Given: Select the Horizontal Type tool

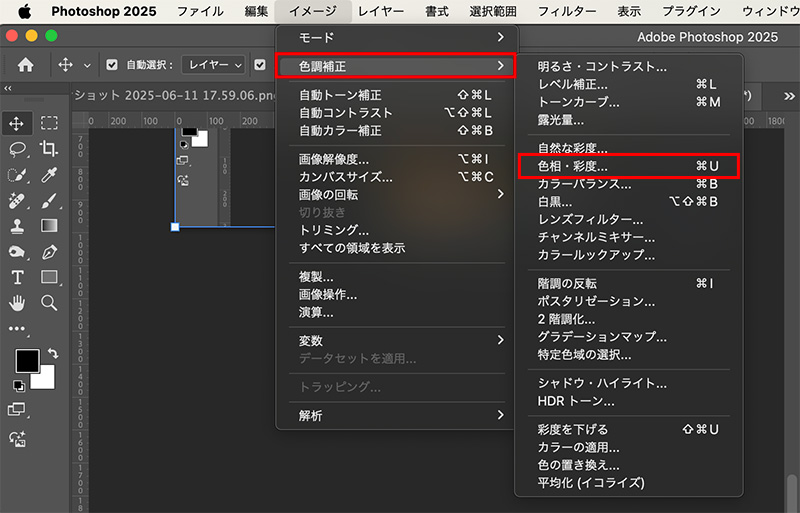Looking at the screenshot, I should click(x=17, y=277).
